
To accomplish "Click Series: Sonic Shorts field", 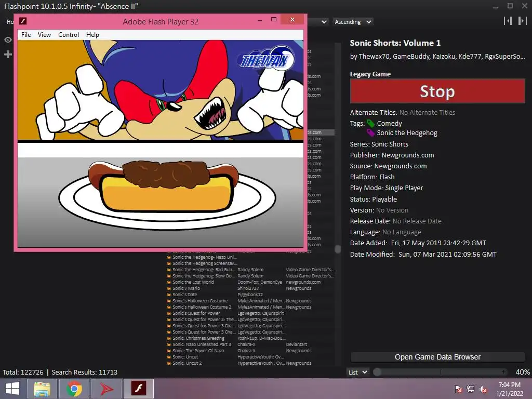I will click(x=379, y=144).
